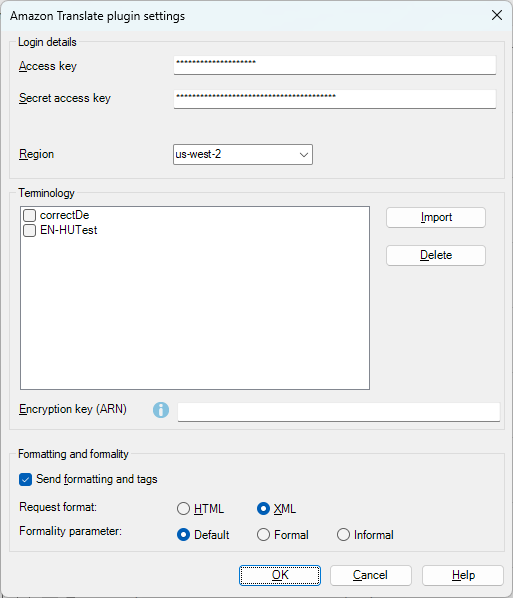Choose Informal formality option
This screenshot has width=513, height=598.
[x=343, y=535]
